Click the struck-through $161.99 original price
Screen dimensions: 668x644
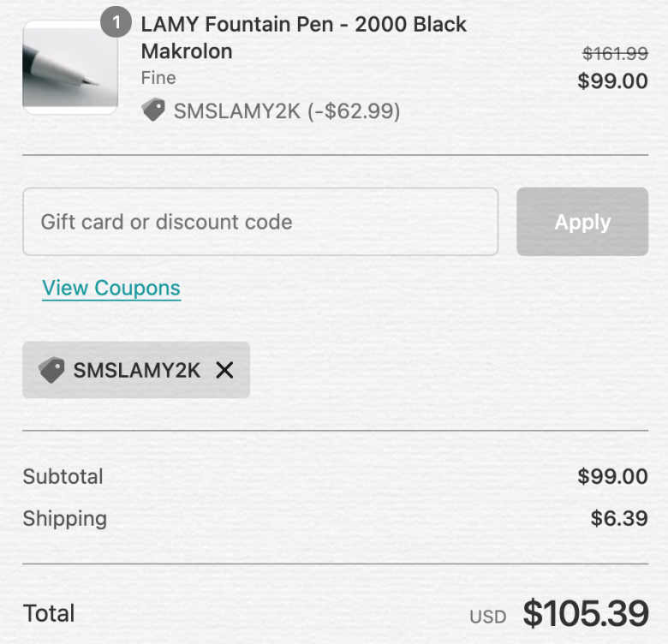coord(615,54)
